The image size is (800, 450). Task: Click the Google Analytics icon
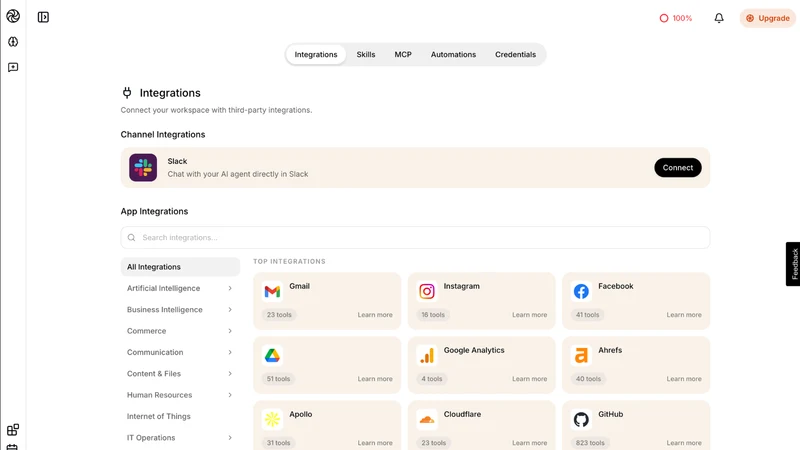click(427, 356)
